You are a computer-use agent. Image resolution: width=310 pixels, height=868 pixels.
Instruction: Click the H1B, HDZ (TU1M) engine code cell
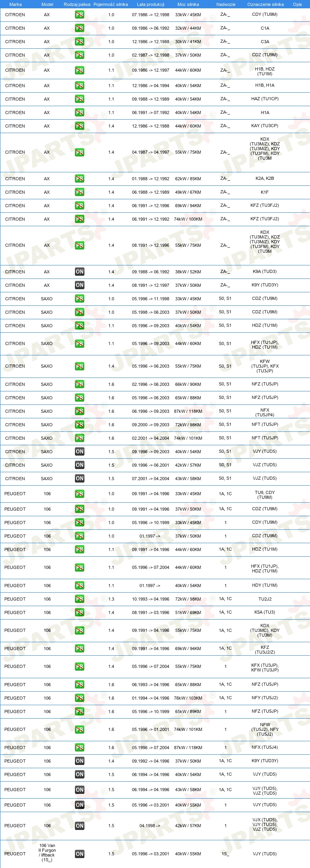click(265, 71)
